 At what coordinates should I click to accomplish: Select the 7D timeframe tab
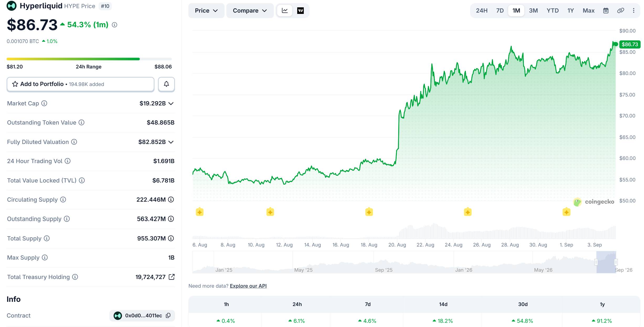pos(500,10)
